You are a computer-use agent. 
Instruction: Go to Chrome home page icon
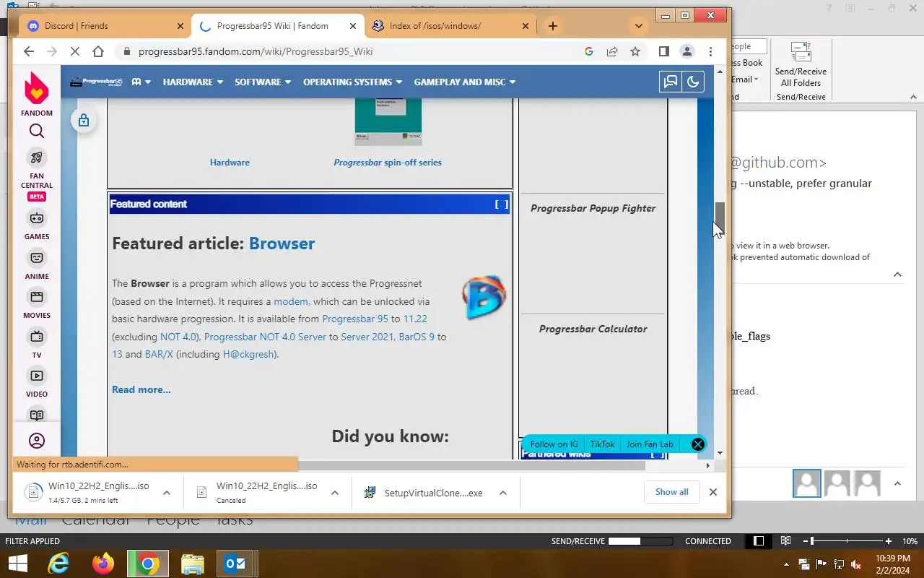coord(98,51)
